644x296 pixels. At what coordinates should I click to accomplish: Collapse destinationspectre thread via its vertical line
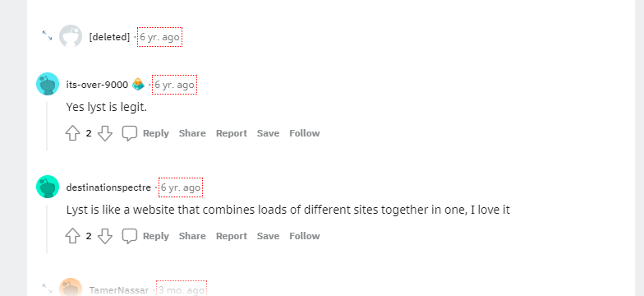pos(47,229)
